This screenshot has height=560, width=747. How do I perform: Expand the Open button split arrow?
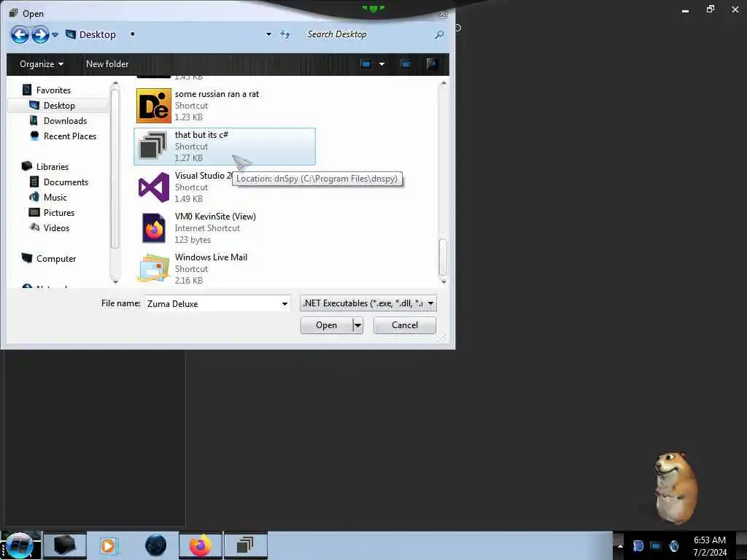357,325
